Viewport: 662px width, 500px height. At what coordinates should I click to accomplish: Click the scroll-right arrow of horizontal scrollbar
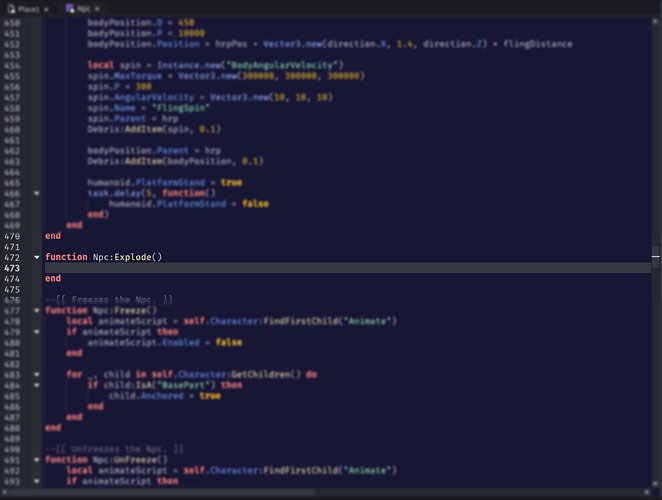coord(647,492)
